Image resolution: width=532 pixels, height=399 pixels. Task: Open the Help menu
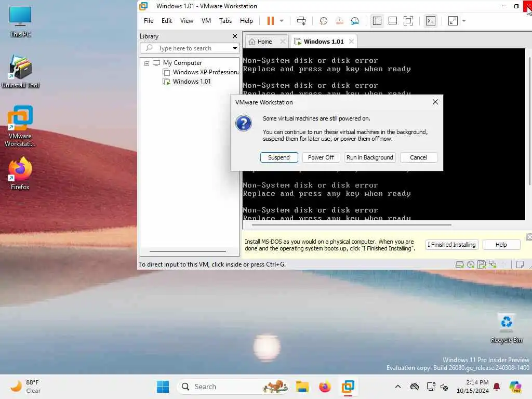246,21
